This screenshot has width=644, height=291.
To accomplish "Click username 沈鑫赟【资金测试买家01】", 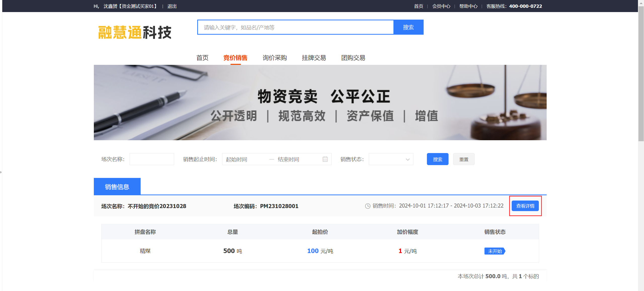I will point(131,6).
